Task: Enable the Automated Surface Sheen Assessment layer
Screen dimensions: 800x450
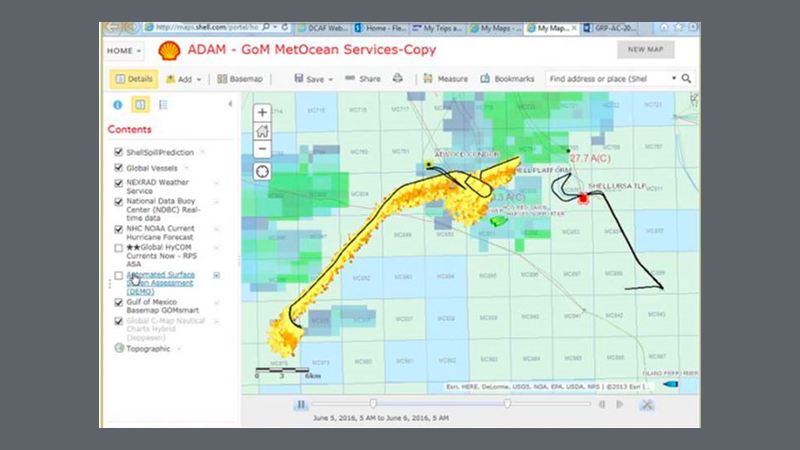Action: [x=119, y=275]
